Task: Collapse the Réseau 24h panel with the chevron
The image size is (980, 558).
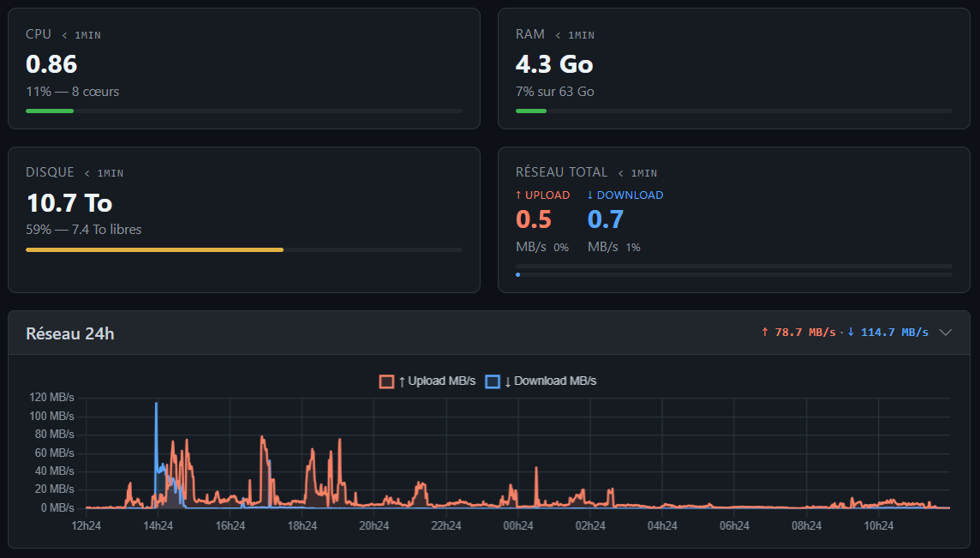Action: pos(946,333)
